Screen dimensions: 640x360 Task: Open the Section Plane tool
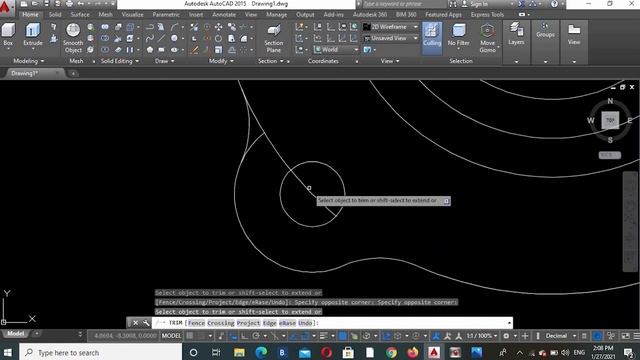273,38
